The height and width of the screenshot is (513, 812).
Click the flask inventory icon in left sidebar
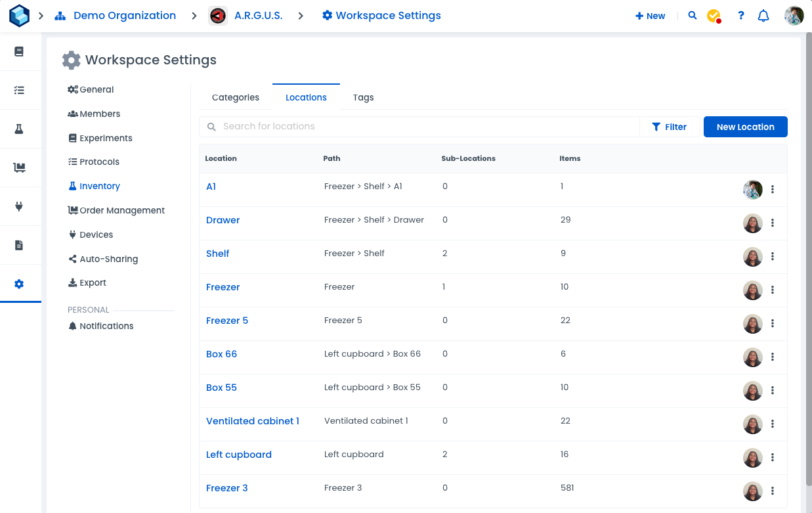click(19, 129)
